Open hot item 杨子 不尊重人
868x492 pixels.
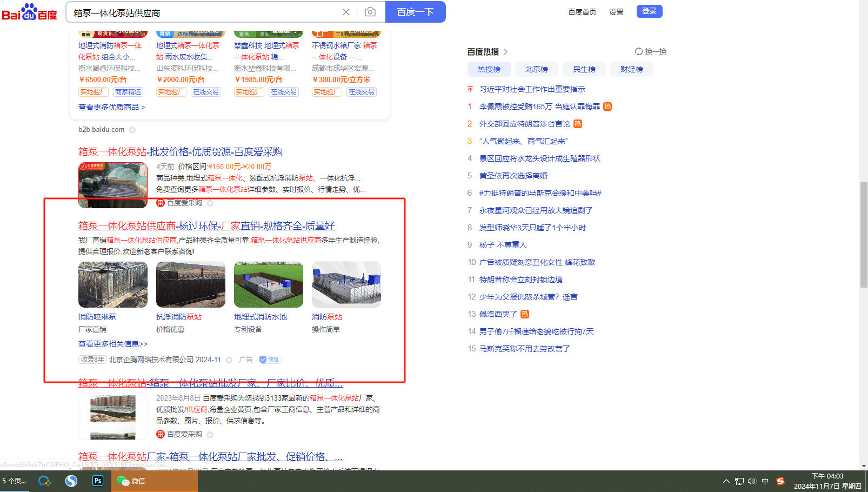503,245
